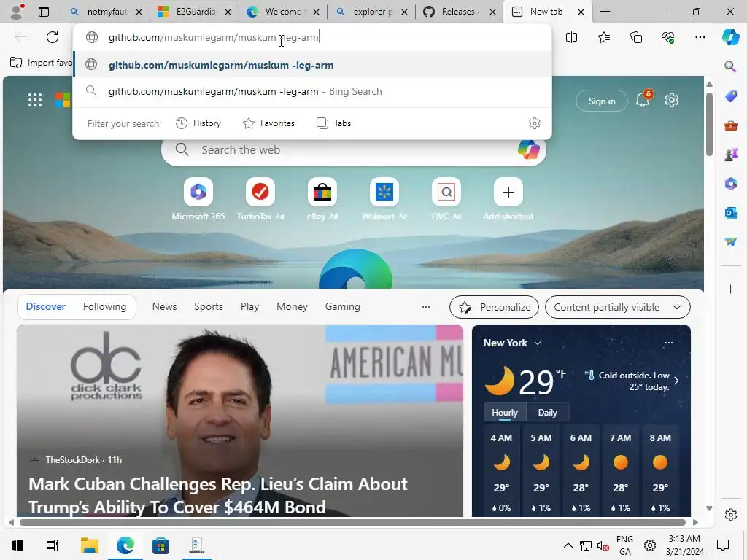
Task: Filter search by History
Action: click(x=198, y=123)
